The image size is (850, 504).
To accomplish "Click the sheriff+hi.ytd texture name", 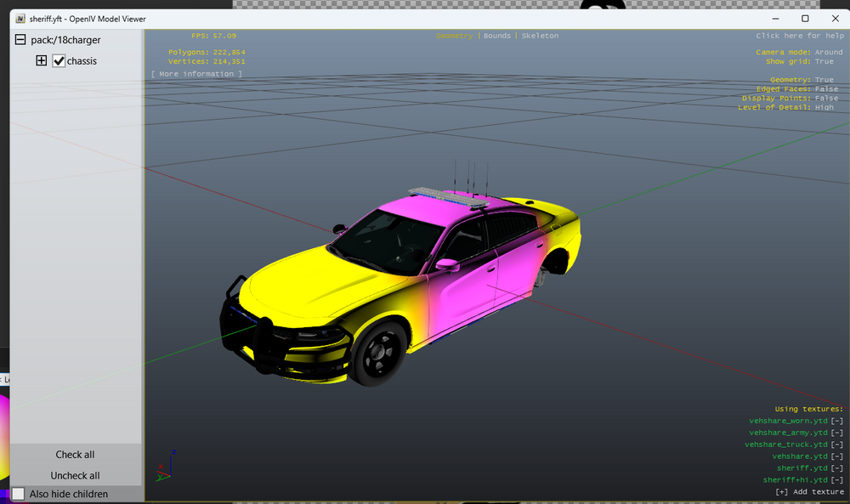I will pyautogui.click(x=796, y=480).
